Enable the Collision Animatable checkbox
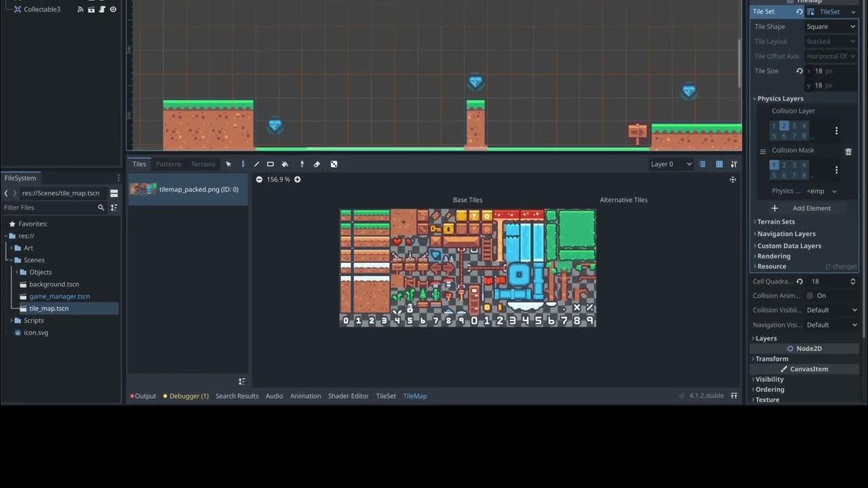Image resolution: width=868 pixels, height=488 pixels. click(x=810, y=296)
